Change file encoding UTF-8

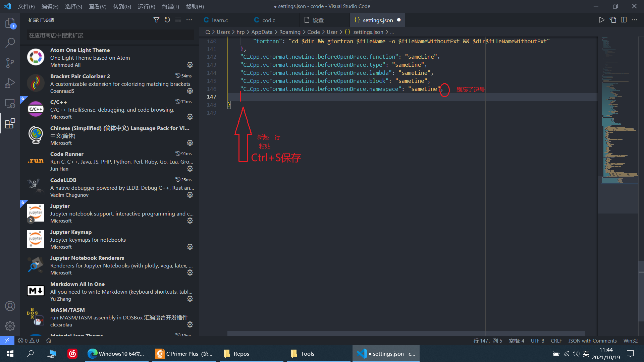tap(537, 341)
